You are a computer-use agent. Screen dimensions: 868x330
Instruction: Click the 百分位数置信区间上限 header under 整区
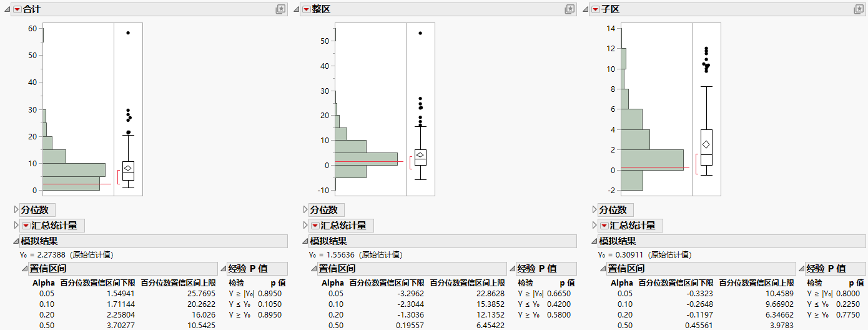[x=467, y=283]
